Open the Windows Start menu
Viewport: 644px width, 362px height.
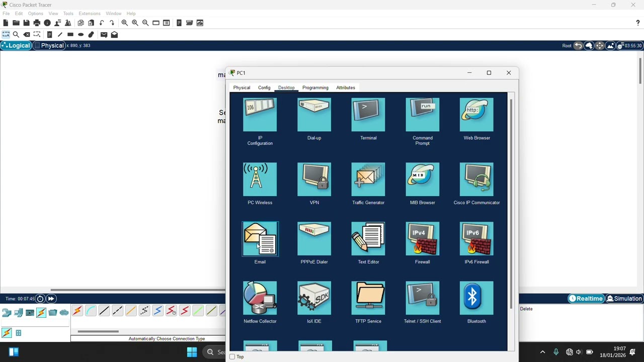tap(192, 352)
